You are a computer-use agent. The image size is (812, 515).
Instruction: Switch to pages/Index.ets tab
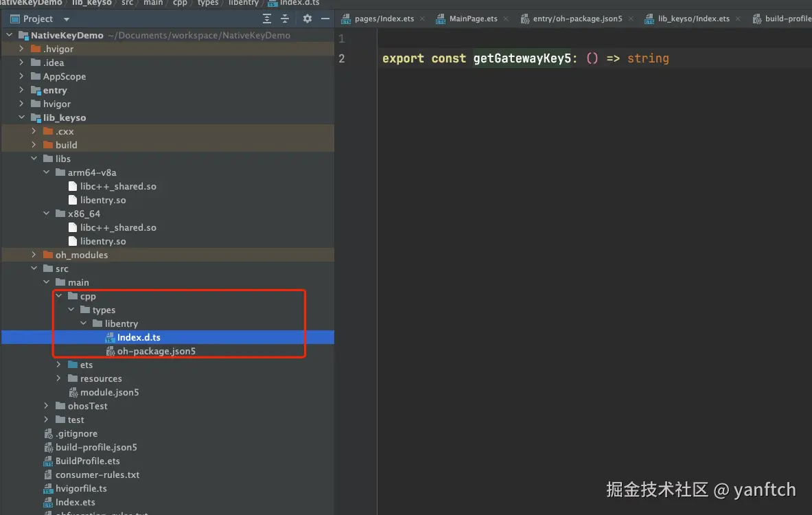[384, 19]
